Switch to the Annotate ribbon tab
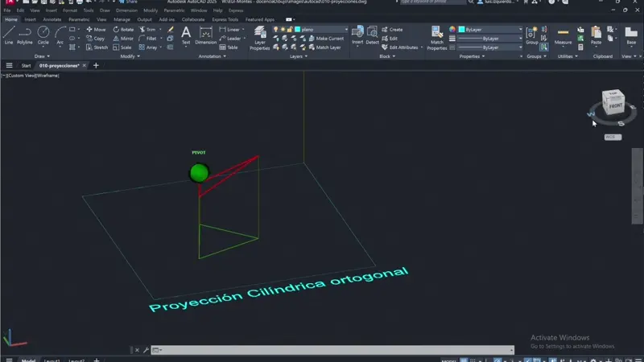The height and width of the screenshot is (362, 644). tap(52, 19)
